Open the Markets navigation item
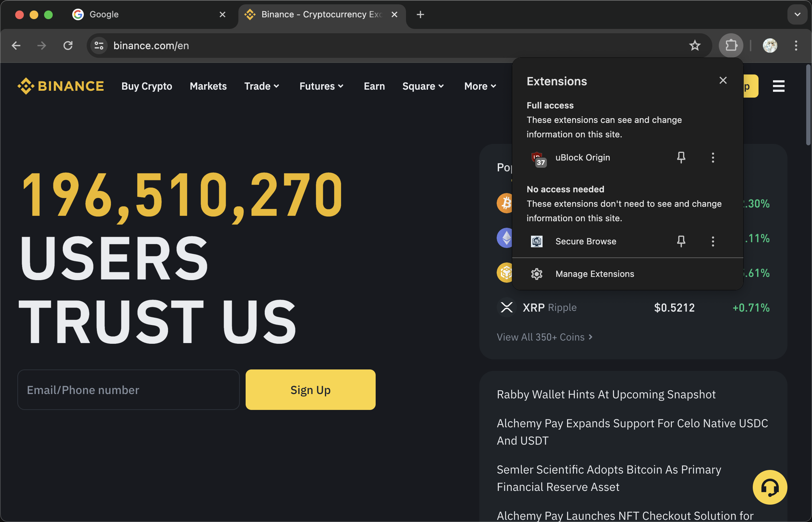812x522 pixels. 208,86
